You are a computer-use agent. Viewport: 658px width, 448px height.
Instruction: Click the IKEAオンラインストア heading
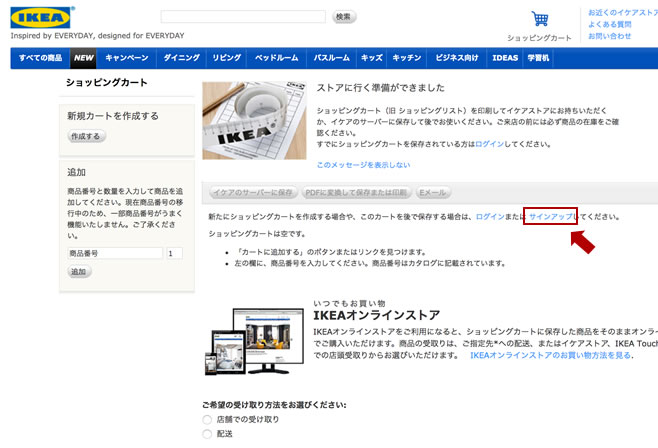(x=376, y=315)
